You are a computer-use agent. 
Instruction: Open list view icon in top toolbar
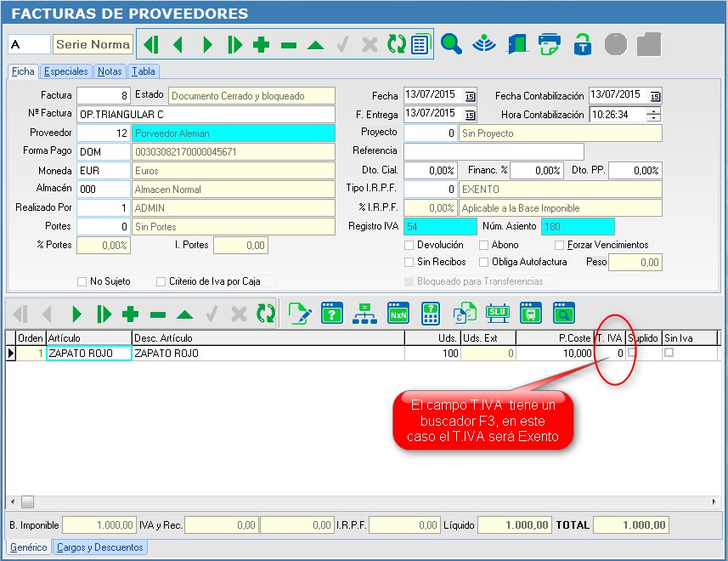(420, 44)
